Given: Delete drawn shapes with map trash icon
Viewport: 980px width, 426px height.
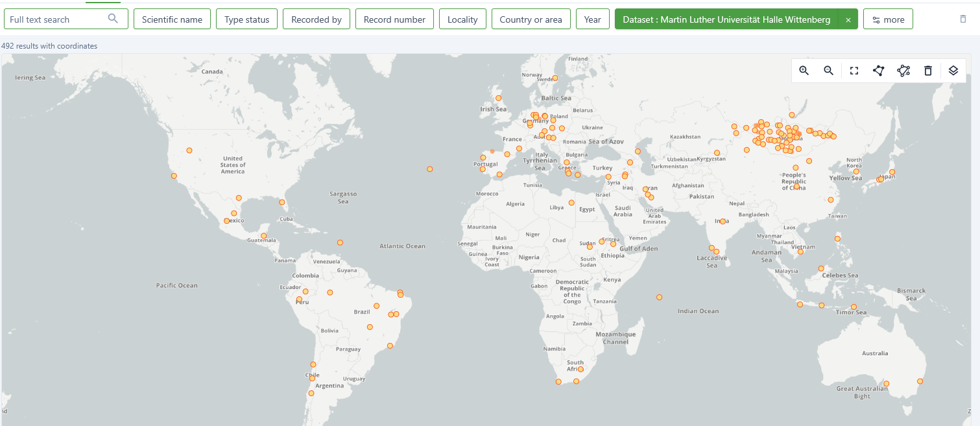Looking at the screenshot, I should 928,71.
